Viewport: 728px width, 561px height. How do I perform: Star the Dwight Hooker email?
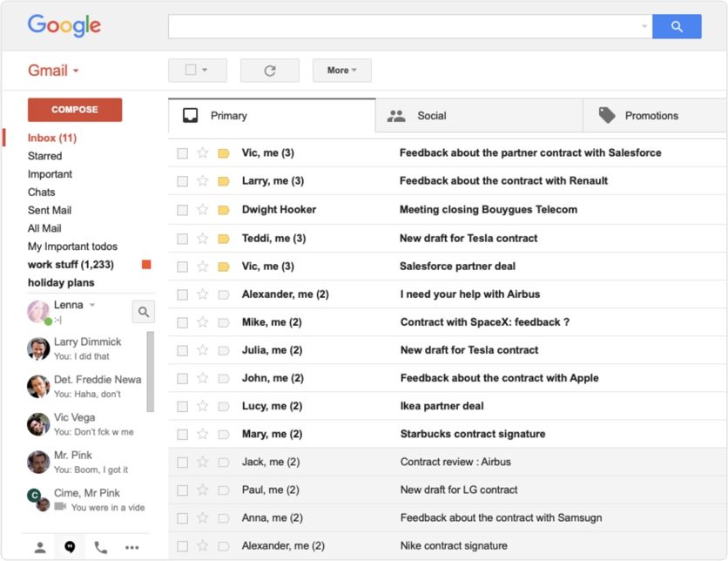(x=202, y=209)
